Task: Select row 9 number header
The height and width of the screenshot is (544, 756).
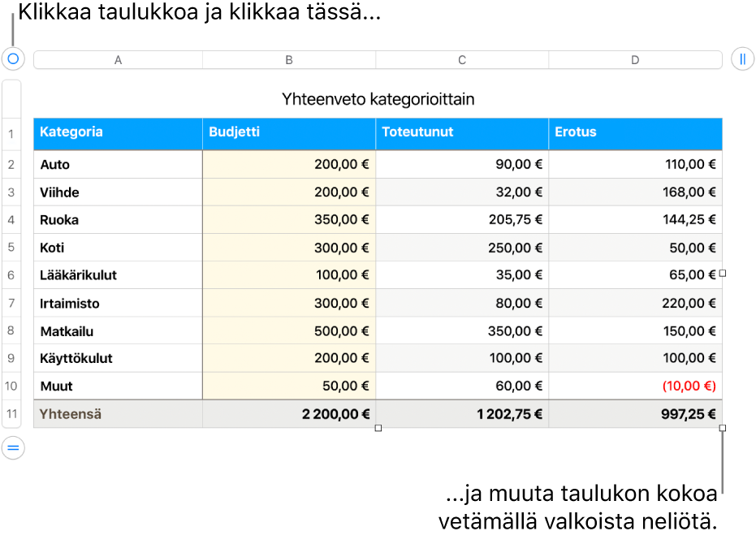Action: [x=11, y=358]
